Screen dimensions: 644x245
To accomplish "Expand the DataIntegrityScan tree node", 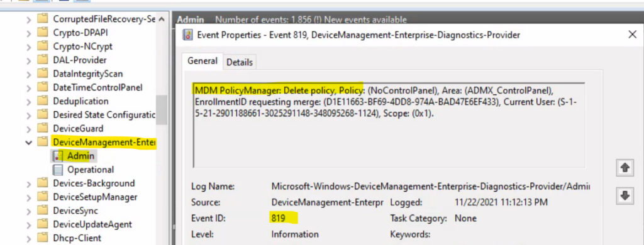I will (28, 74).
